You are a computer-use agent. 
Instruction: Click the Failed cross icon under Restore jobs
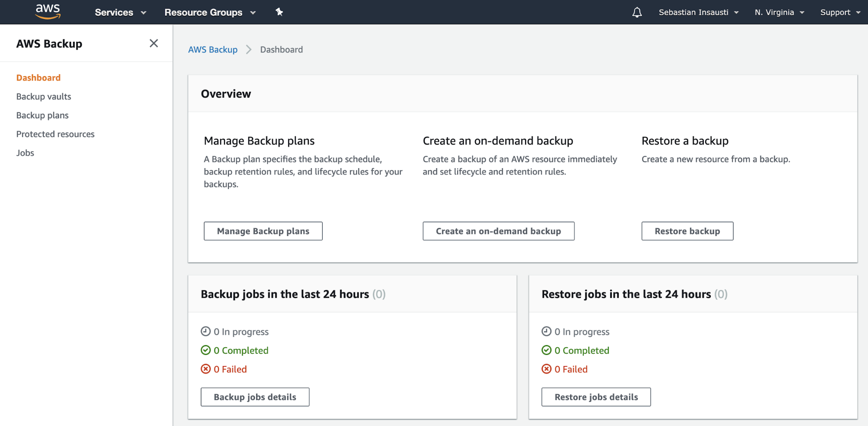pos(547,369)
